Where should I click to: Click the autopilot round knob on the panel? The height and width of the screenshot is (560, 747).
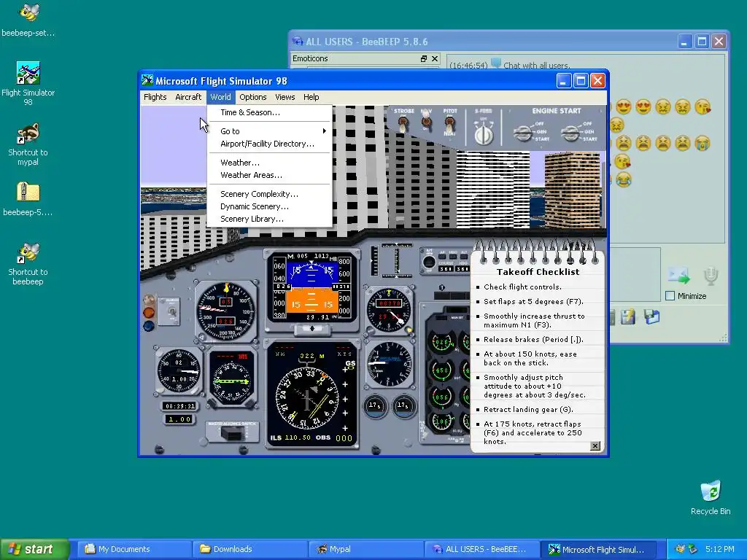pyautogui.click(x=429, y=262)
